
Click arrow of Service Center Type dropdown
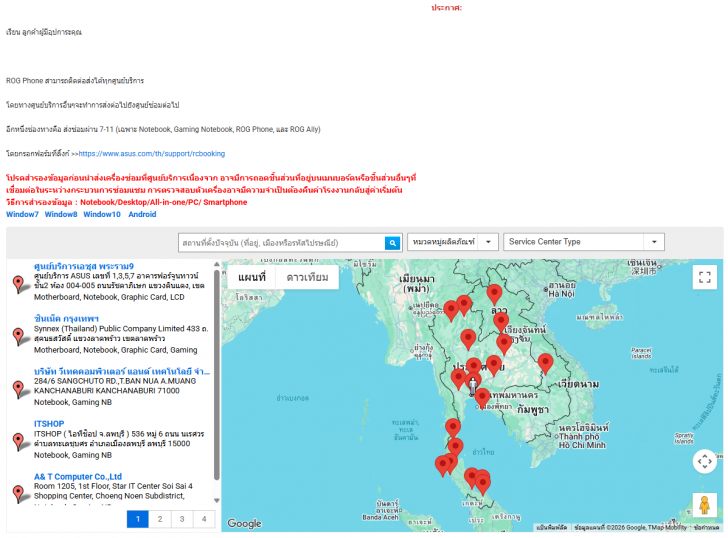654,242
